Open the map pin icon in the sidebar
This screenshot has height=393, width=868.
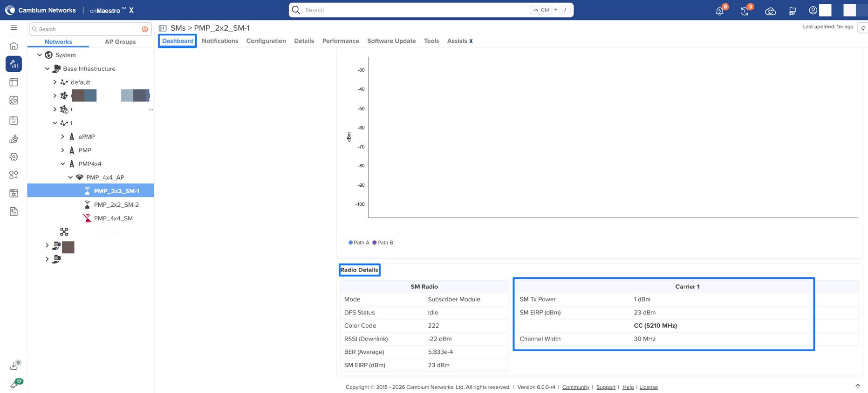[14, 100]
